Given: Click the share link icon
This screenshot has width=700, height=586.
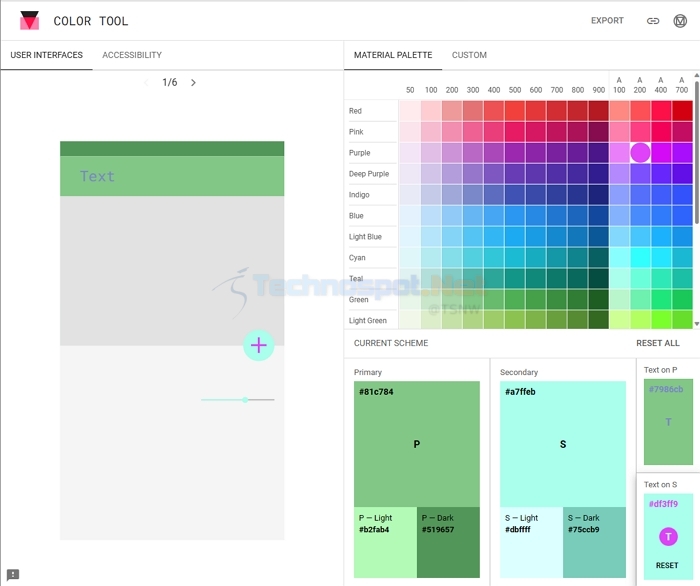Looking at the screenshot, I should (x=653, y=21).
